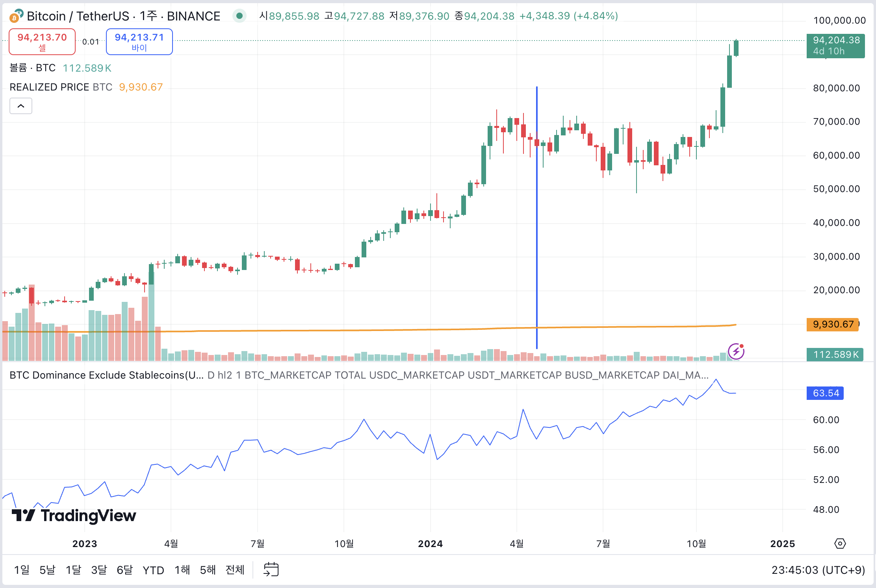
Task: Open the go-to-date calendar icon
Action: 271,569
